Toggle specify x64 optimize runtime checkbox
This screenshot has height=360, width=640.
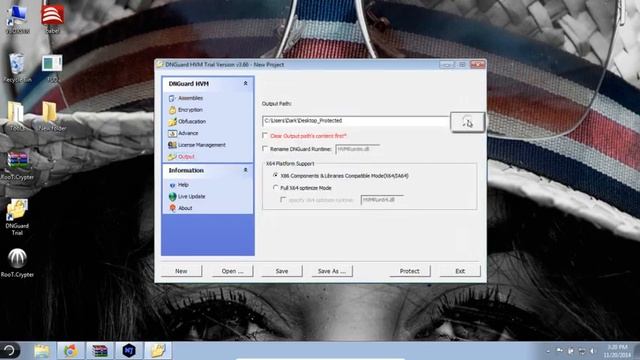click(x=283, y=200)
